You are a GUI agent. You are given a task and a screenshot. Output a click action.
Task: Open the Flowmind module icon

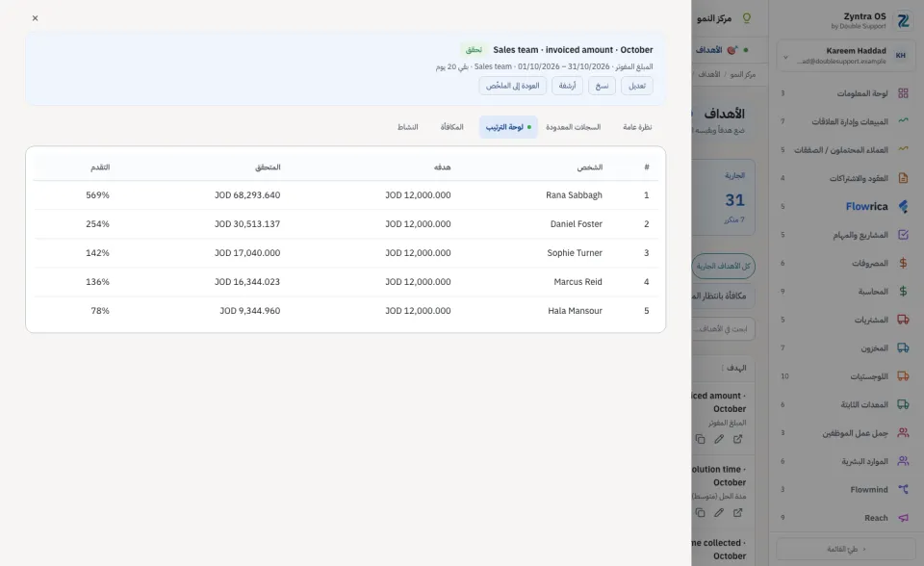pyautogui.click(x=903, y=489)
